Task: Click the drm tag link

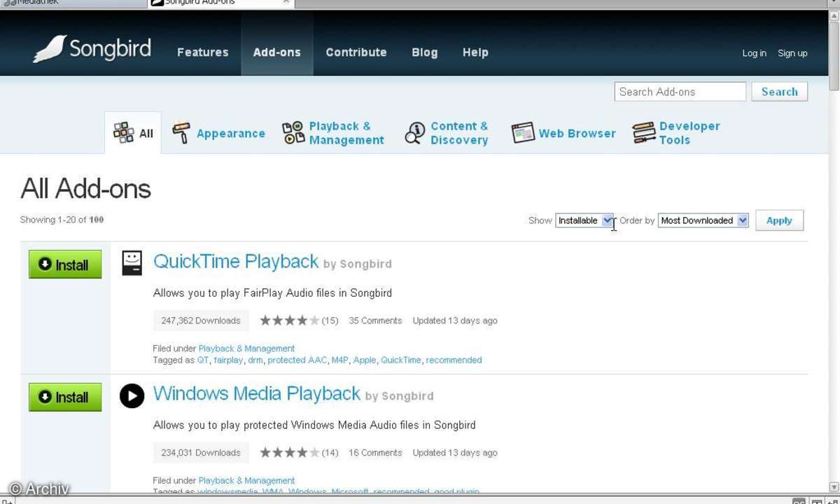Action: pyautogui.click(x=255, y=360)
